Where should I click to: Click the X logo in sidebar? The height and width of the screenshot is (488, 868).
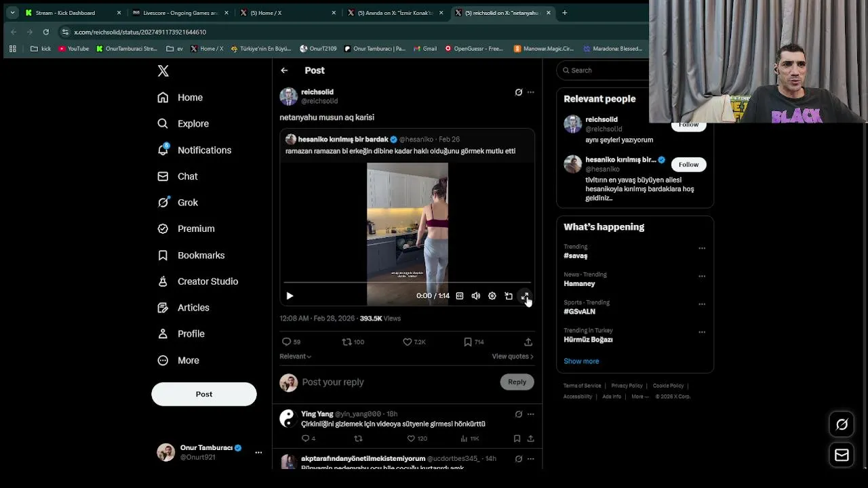tap(163, 70)
